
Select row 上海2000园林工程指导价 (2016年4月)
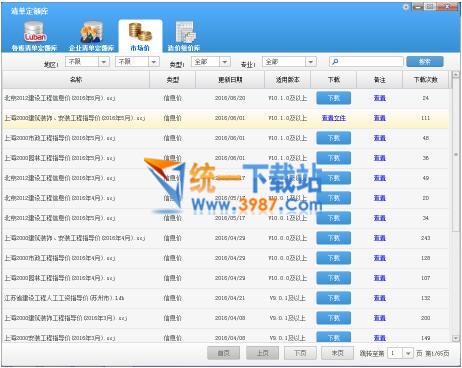tap(226, 278)
